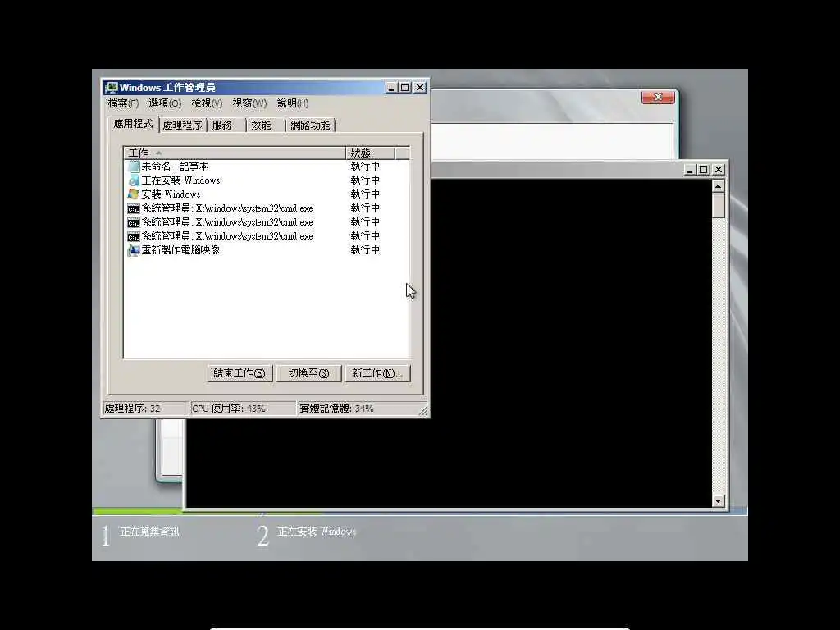Minimize the console window
Image resolution: width=840 pixels, height=630 pixels.
point(690,170)
